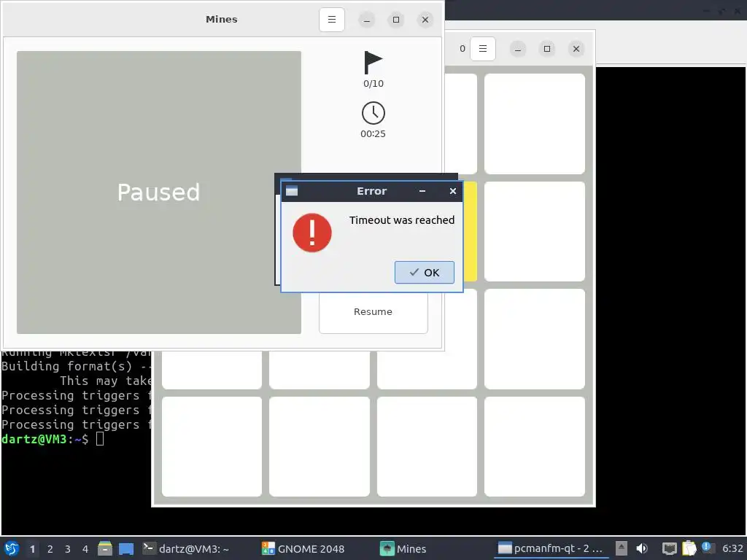This screenshot has height=560, width=747.
Task: Click the 0/10 flags count label
Action: coord(373,84)
